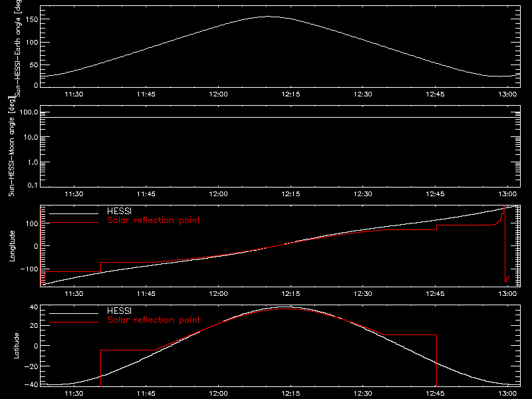
Task: Select the Latitude axis title
Action: click(16, 346)
